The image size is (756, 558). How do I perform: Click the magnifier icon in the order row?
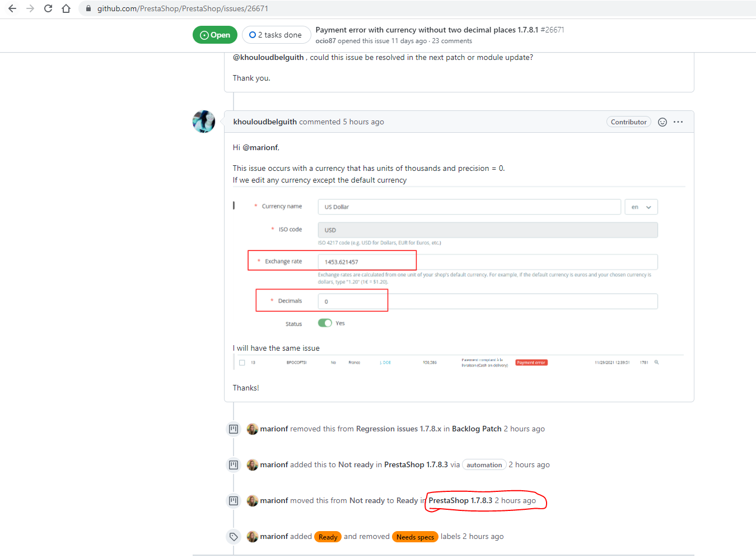point(656,362)
